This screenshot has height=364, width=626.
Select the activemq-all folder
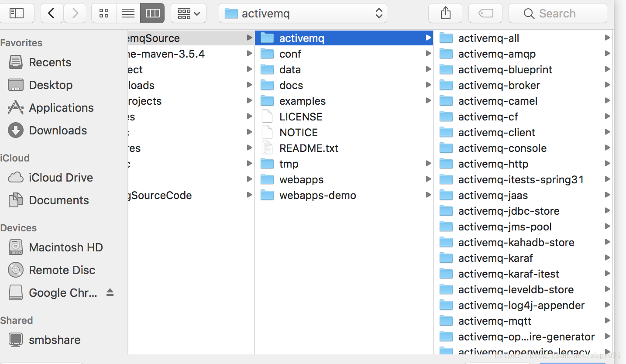(523, 38)
